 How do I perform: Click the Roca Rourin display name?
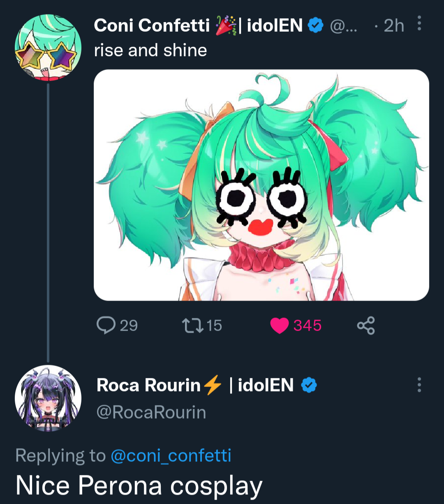[x=148, y=385]
